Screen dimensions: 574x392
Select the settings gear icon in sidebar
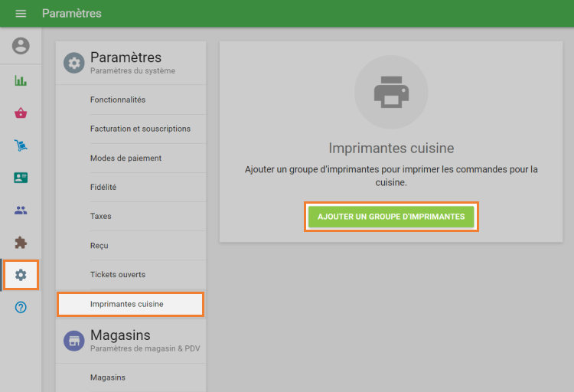(x=21, y=275)
